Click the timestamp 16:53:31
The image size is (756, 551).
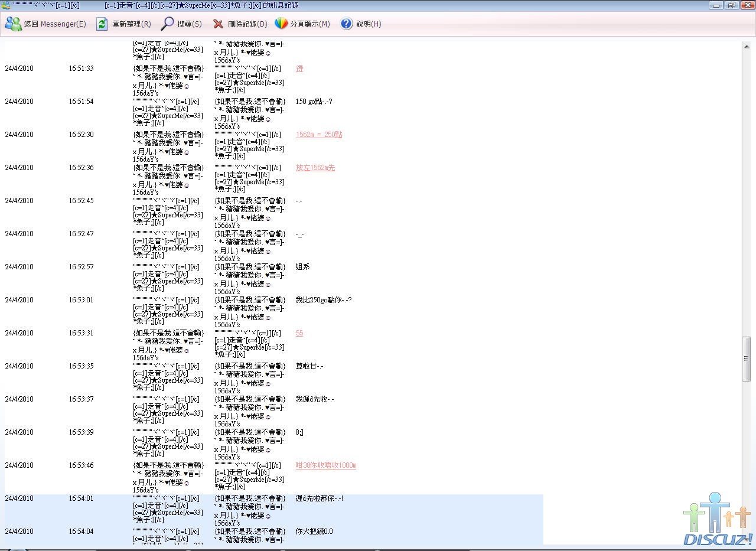tap(81, 333)
